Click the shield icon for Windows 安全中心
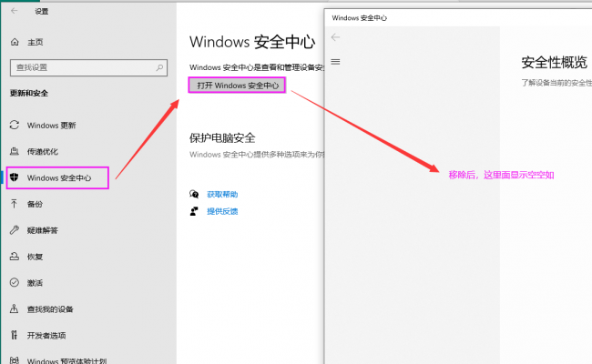This screenshot has width=592, height=364. click(x=15, y=177)
